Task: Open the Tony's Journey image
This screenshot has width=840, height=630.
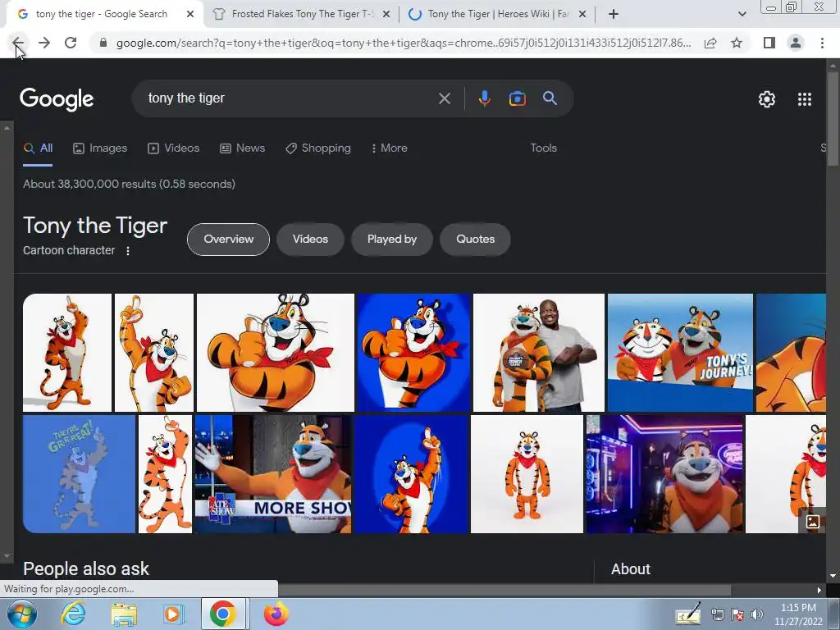Action: (680, 353)
